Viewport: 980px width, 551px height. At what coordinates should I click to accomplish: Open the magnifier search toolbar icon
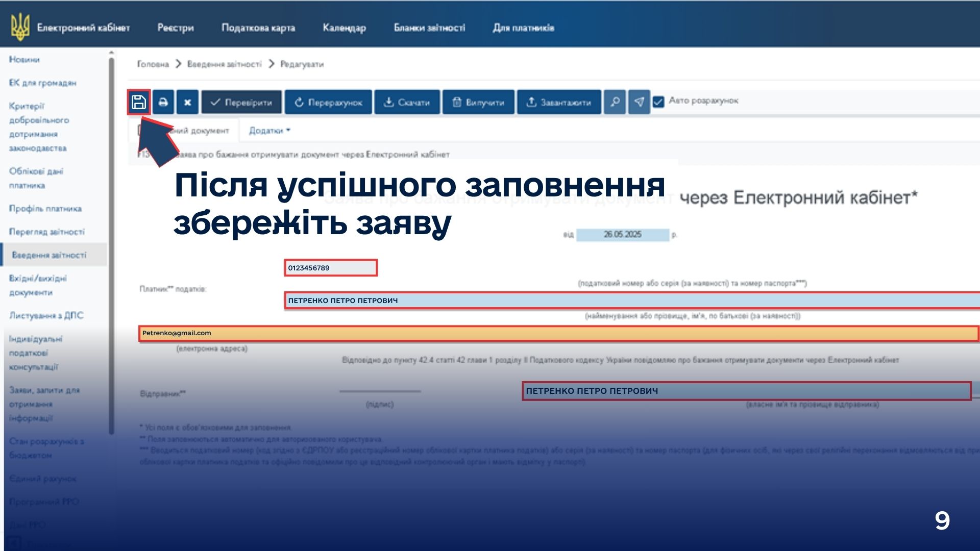tap(615, 102)
